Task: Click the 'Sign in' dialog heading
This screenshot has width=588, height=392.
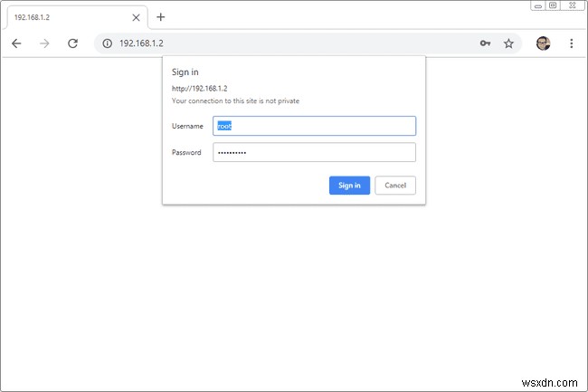Action: (x=185, y=72)
